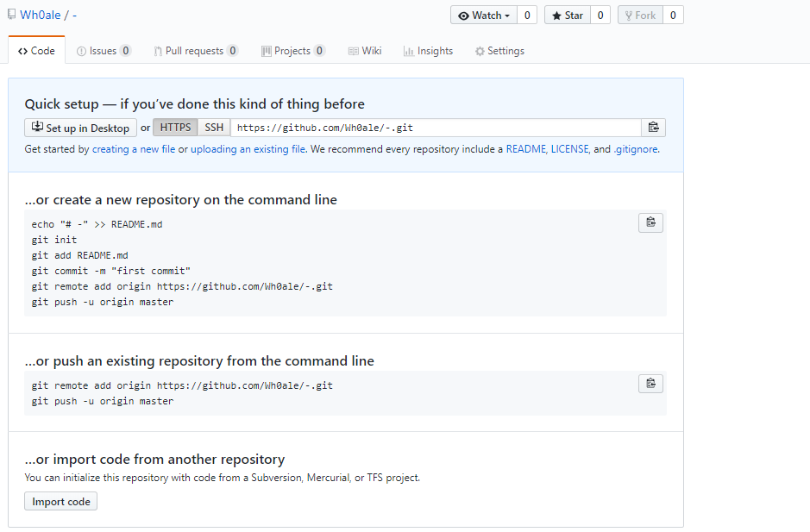This screenshot has width=810, height=532.
Task: Click the Wiki book icon
Action: click(354, 51)
